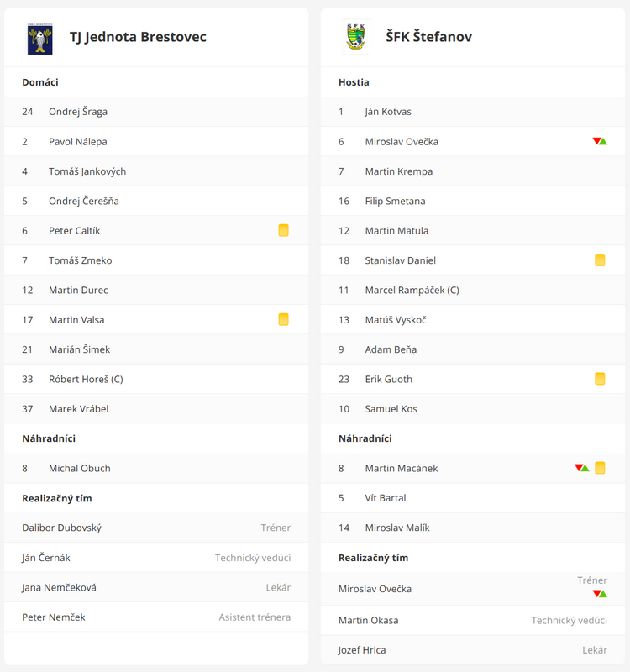This screenshot has width=630, height=672.
Task: Click Martin Macánek's yellow card icon
Action: click(x=600, y=468)
